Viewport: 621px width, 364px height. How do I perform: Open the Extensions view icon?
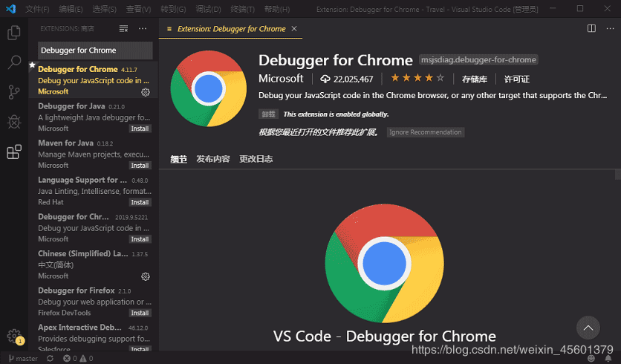13,152
